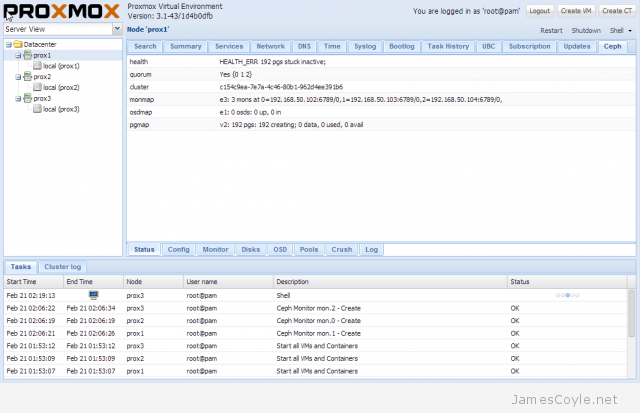Switch to the UBC tab
The width and height of the screenshot is (640, 413).
pos(489,47)
